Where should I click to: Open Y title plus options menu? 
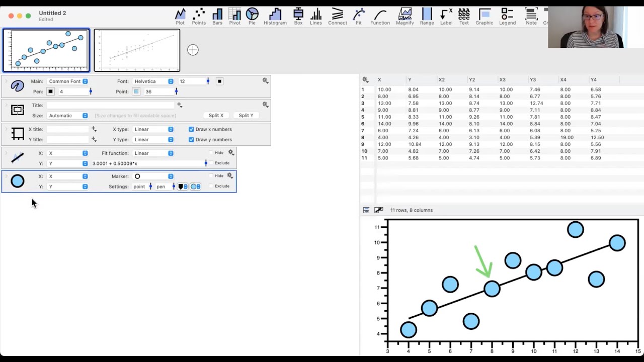[94, 139]
